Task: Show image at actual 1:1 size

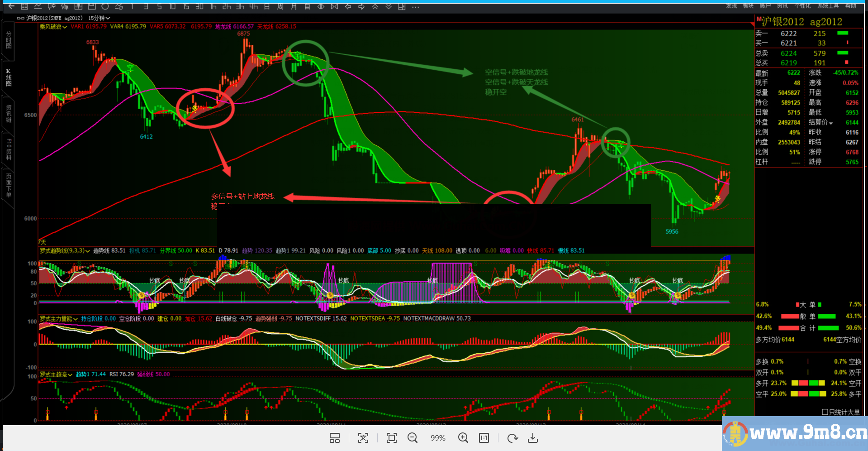Action: pos(484,438)
